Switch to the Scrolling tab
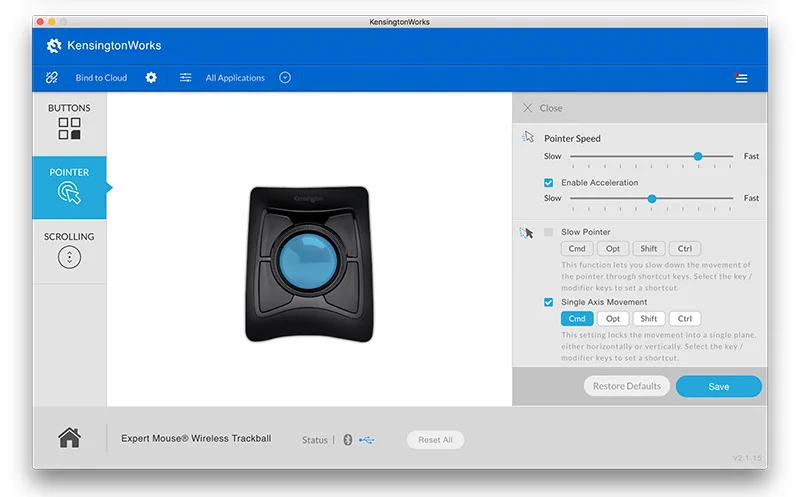 point(69,251)
